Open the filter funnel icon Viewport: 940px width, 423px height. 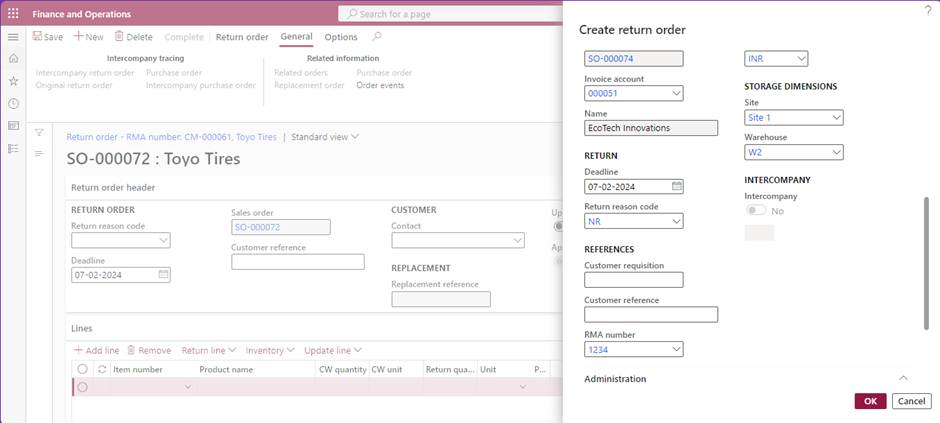[x=39, y=132]
